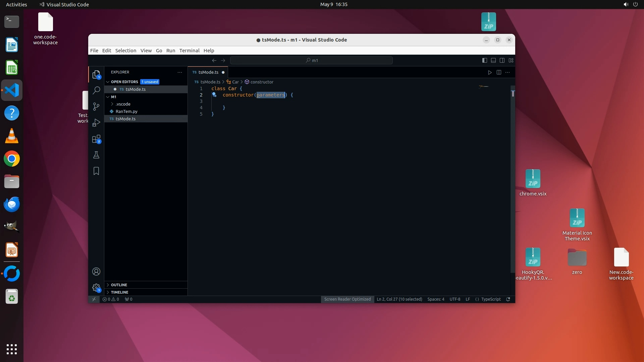The image size is (644, 362).
Task: Open the Selection menu
Action: [125, 51]
